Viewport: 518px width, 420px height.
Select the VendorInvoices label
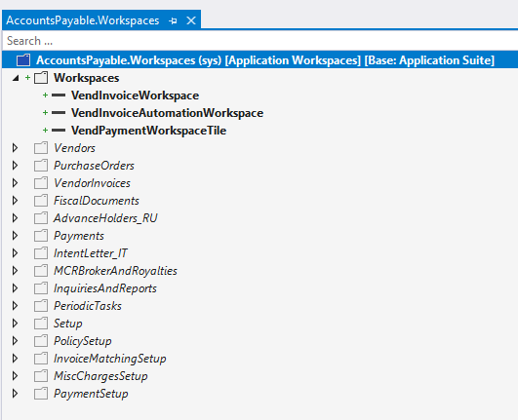[92, 183]
